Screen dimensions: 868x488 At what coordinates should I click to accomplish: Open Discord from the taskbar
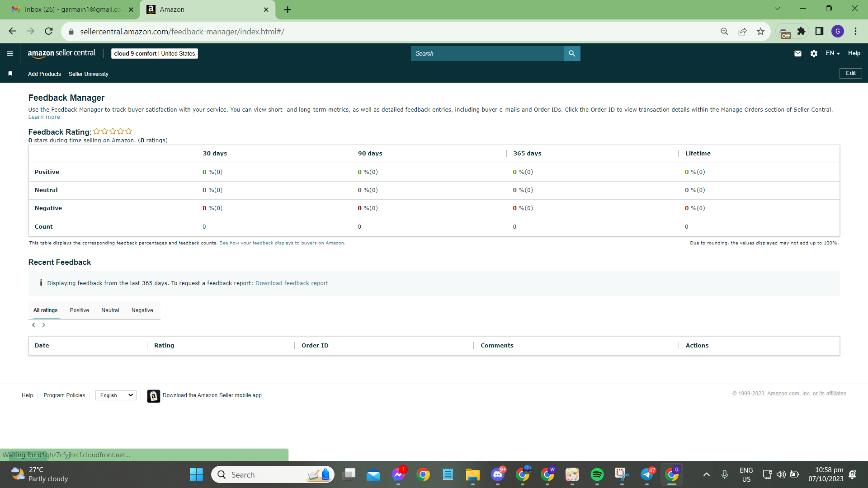click(498, 474)
